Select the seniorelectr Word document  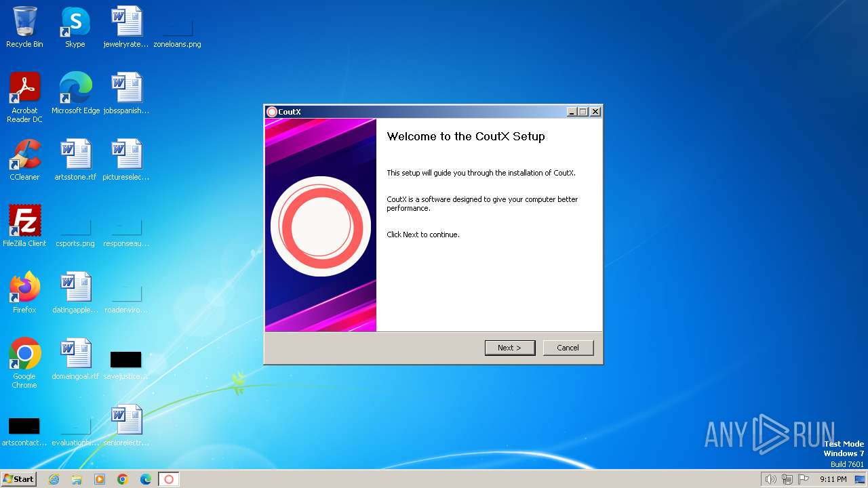coord(126,426)
